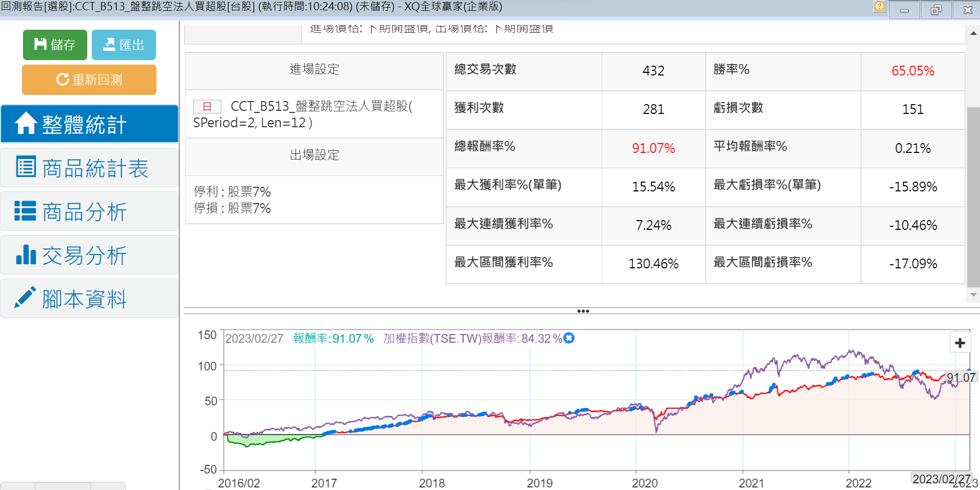Export the report with 匯出

124,45
